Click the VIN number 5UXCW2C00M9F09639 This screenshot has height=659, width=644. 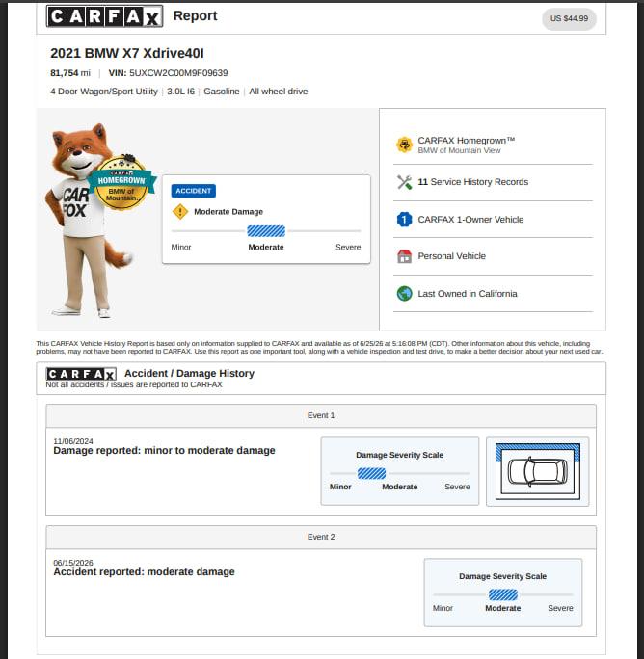click(178, 73)
